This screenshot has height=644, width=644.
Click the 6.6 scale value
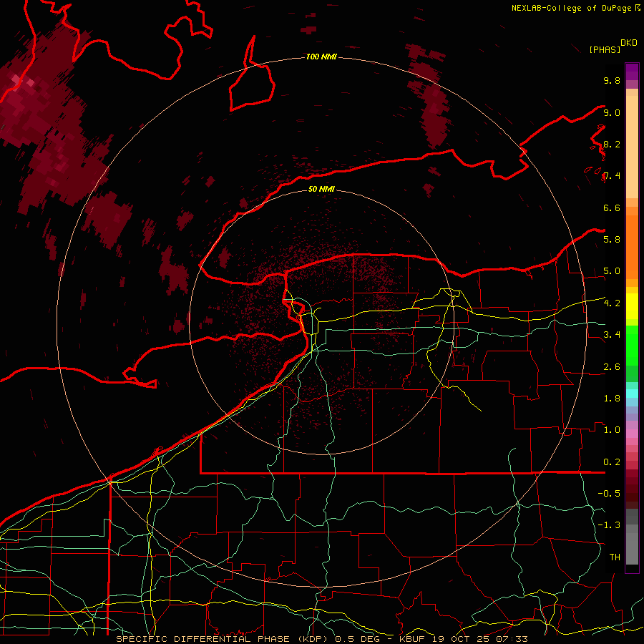pyautogui.click(x=612, y=208)
